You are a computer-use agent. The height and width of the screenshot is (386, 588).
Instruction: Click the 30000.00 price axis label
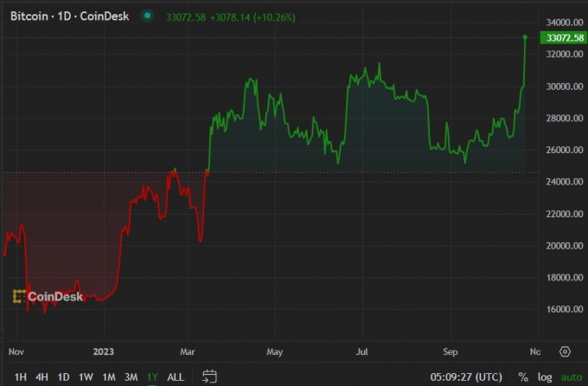(x=565, y=87)
